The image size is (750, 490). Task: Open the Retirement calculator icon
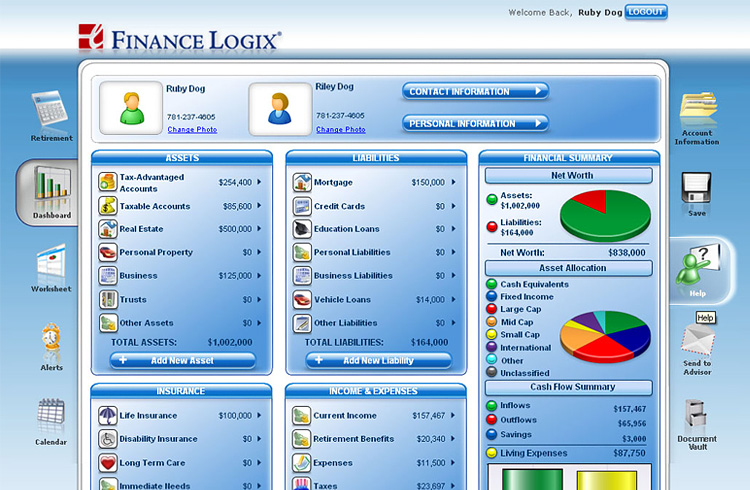(50, 109)
